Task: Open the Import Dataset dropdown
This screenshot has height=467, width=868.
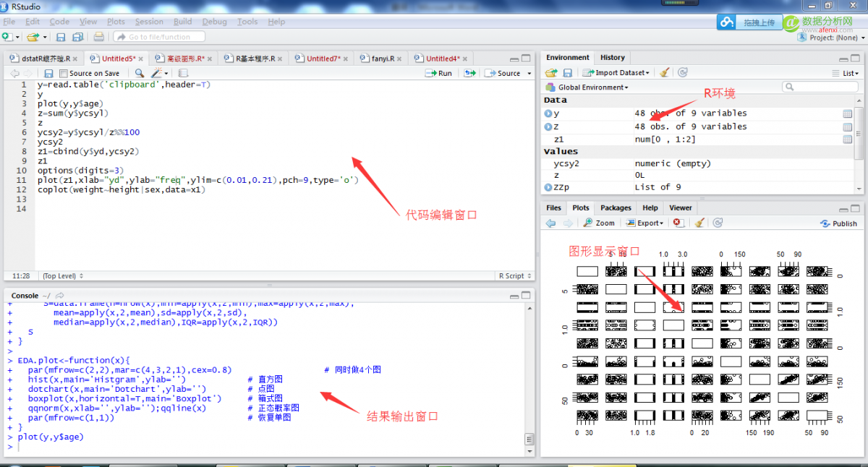Action: [617, 72]
